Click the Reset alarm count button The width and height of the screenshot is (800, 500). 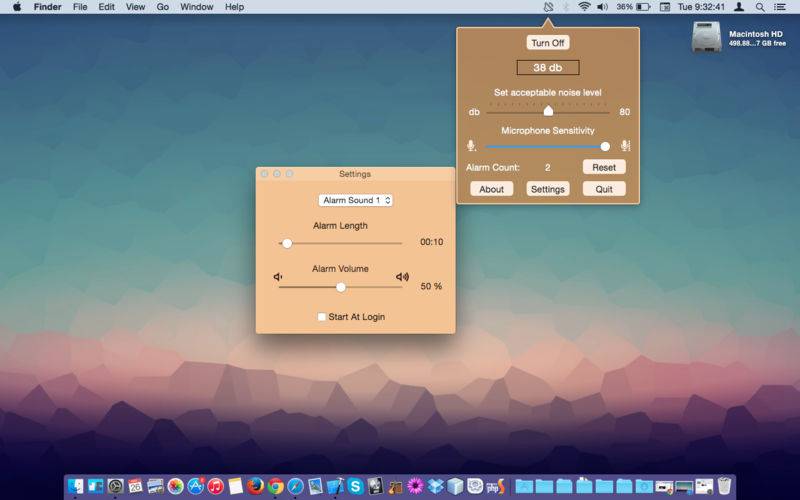point(604,167)
